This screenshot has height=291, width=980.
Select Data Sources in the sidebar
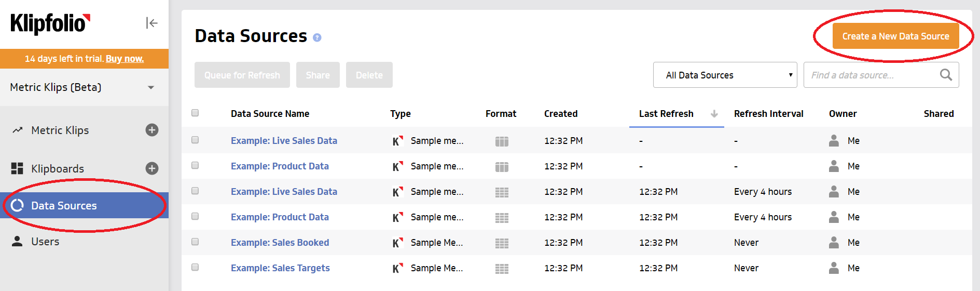(x=84, y=205)
